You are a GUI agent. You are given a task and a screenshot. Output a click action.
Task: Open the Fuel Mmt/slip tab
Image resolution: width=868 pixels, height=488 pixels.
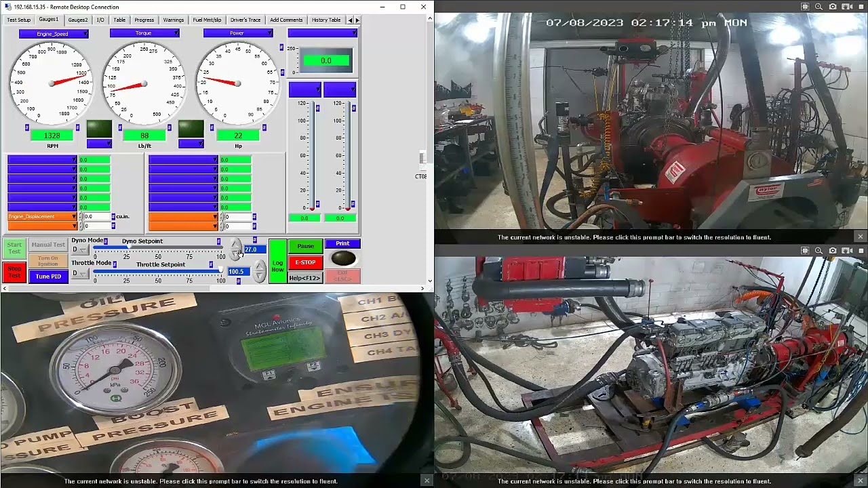[x=207, y=20]
